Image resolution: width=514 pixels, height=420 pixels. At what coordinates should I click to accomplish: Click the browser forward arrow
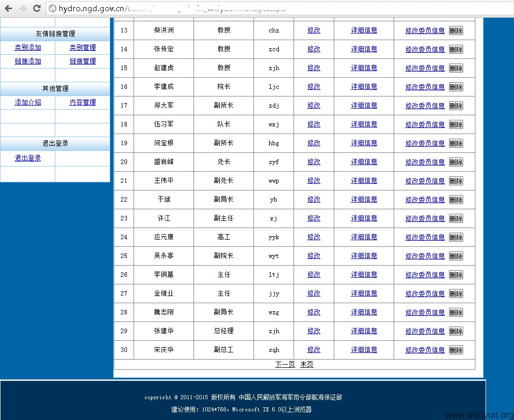pyautogui.click(x=22, y=8)
